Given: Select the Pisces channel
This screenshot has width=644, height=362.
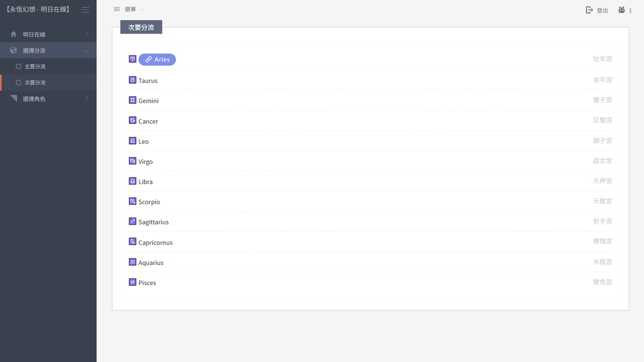Looking at the screenshot, I should (x=147, y=283).
